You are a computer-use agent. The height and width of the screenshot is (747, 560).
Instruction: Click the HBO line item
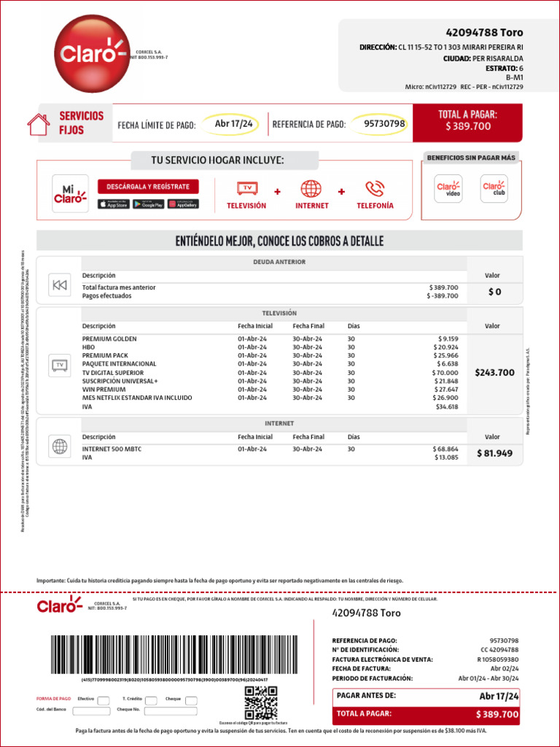270,347
